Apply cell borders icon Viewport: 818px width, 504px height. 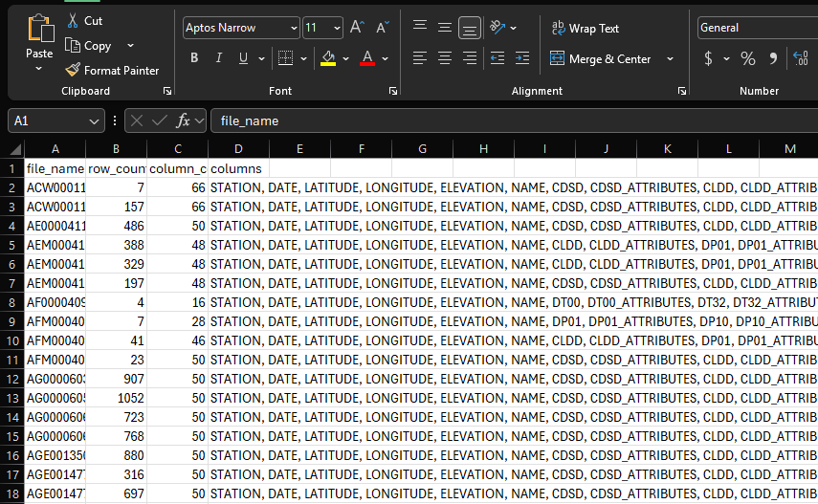coord(285,58)
